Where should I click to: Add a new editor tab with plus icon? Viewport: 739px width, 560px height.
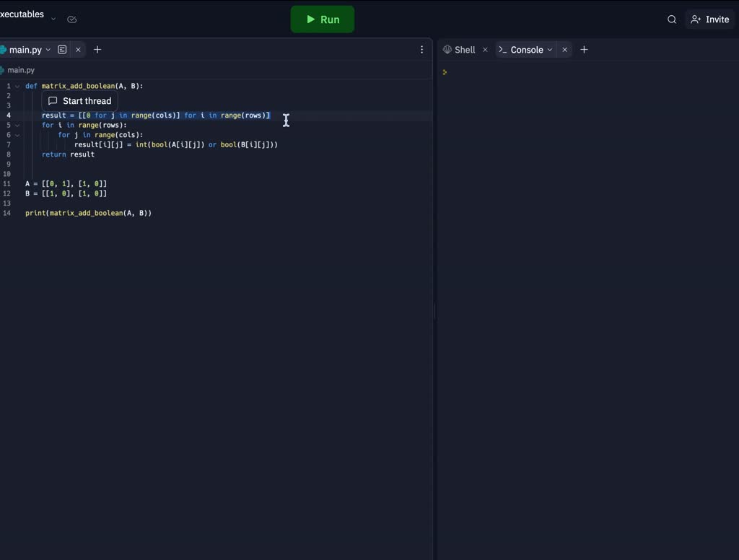(97, 50)
